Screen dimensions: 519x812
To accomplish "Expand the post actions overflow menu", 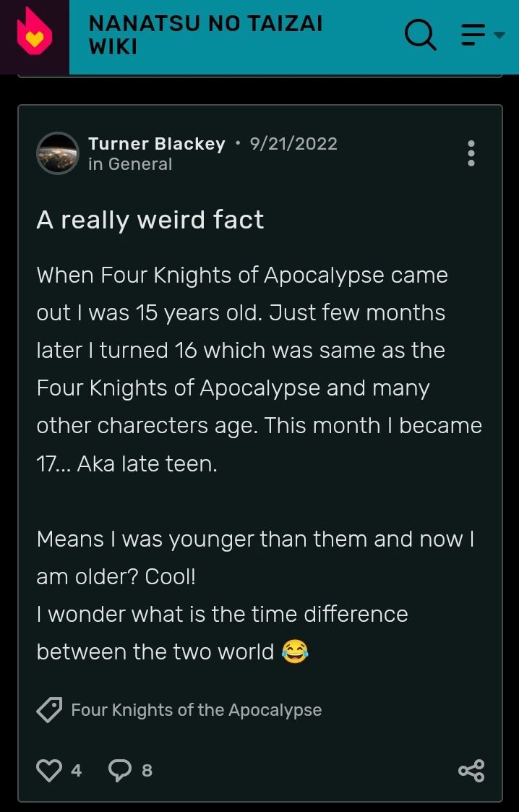I will point(471,153).
